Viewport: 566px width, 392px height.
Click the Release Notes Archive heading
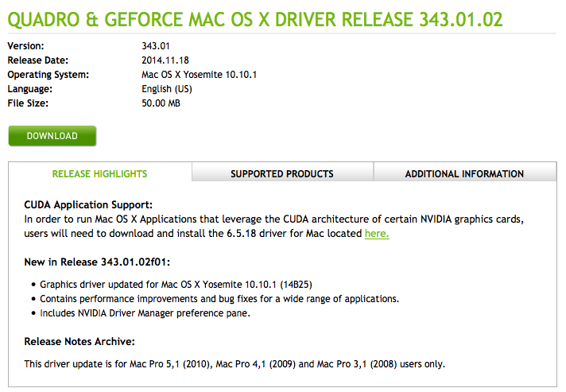point(79,341)
